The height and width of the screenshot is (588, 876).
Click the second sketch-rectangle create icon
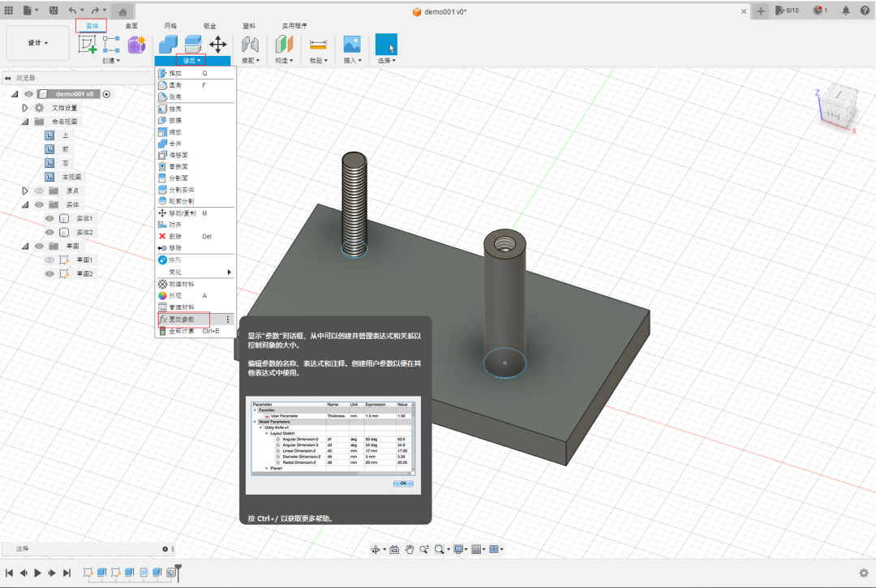(x=111, y=44)
